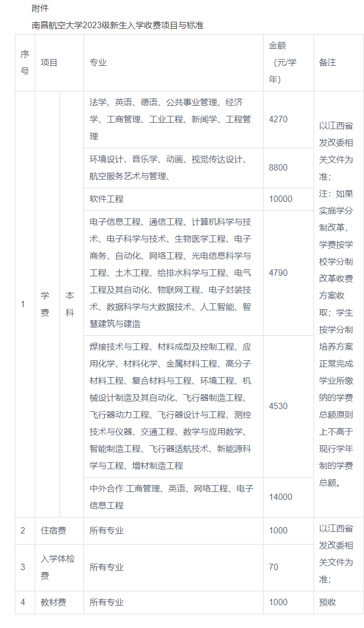Click the 住宿费 item cell

click(x=60, y=531)
